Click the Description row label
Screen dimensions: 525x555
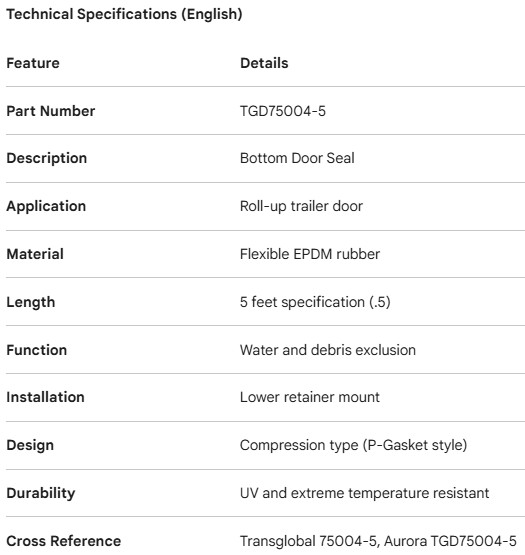coord(47,158)
